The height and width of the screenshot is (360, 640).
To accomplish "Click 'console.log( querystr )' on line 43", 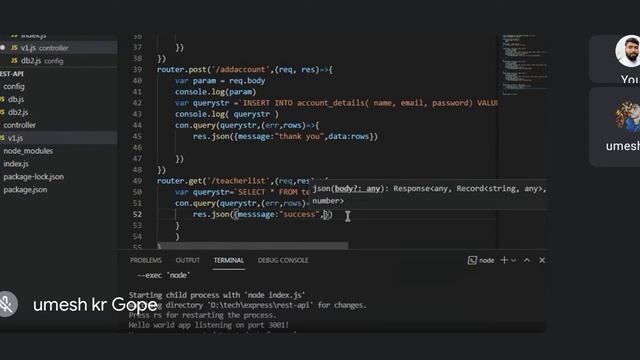I will pos(227,114).
